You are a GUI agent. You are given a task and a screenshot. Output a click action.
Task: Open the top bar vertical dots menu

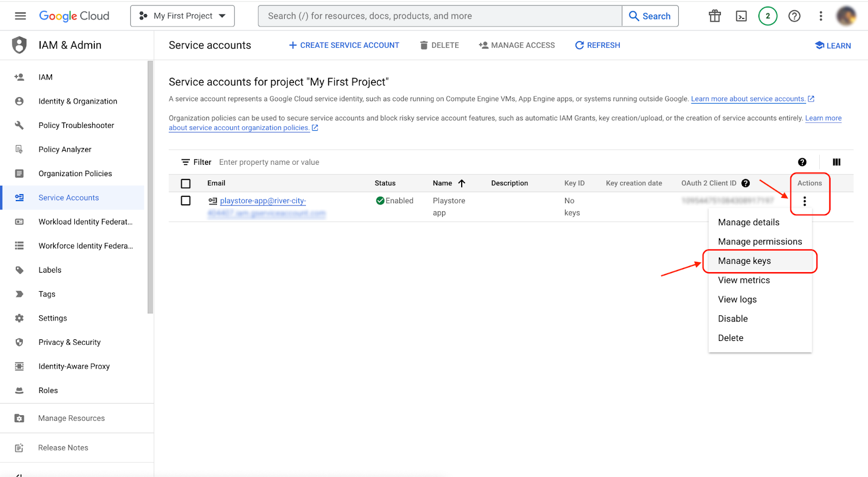tap(820, 16)
